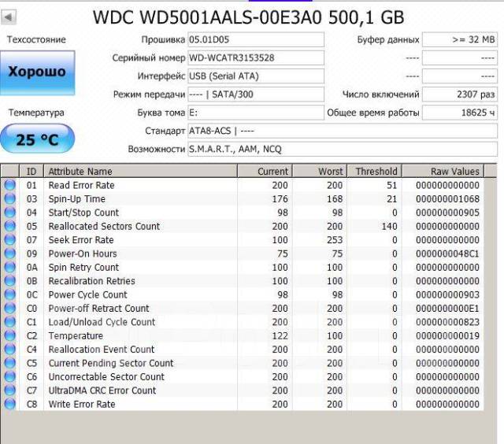Click current value 122 for Temperature
504x444 pixels.
point(280,335)
